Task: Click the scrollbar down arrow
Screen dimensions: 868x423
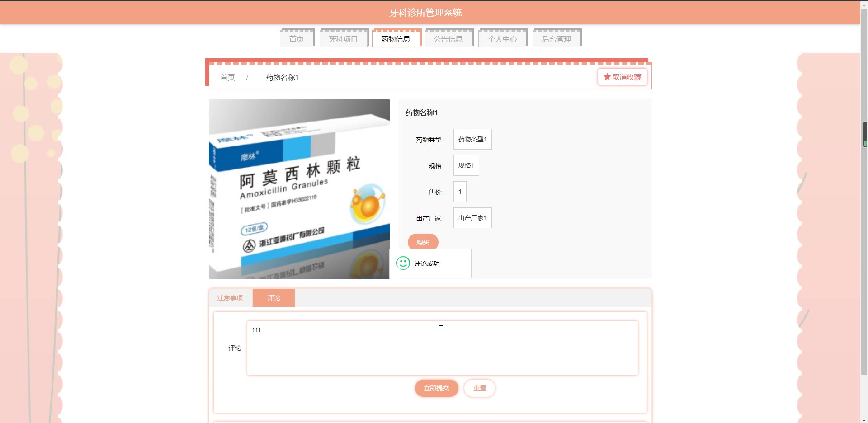Action: click(864, 420)
